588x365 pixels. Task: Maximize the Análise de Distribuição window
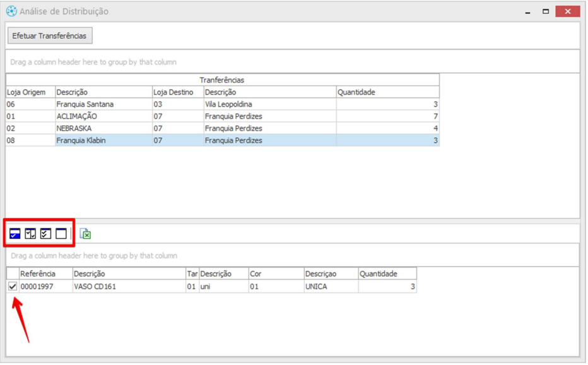[546, 11]
